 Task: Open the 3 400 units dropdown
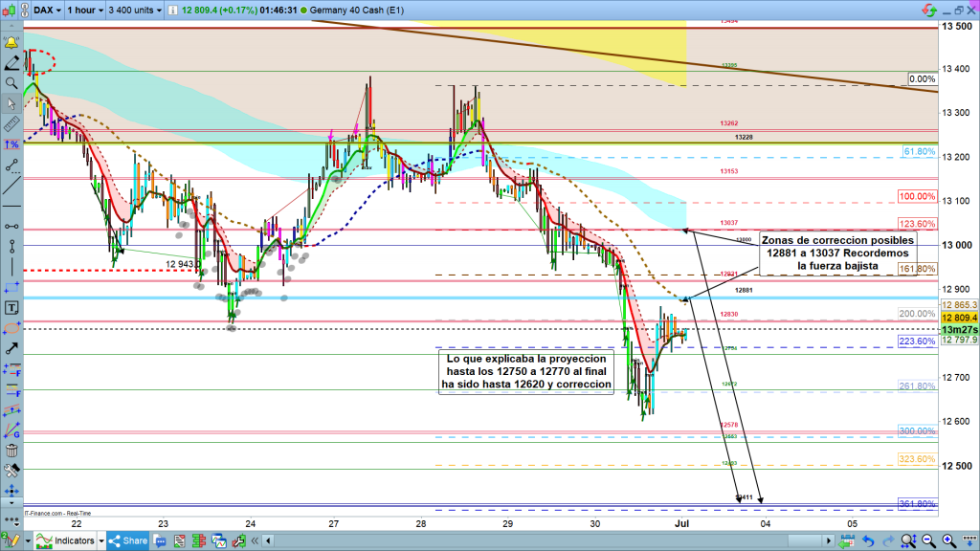(134, 11)
